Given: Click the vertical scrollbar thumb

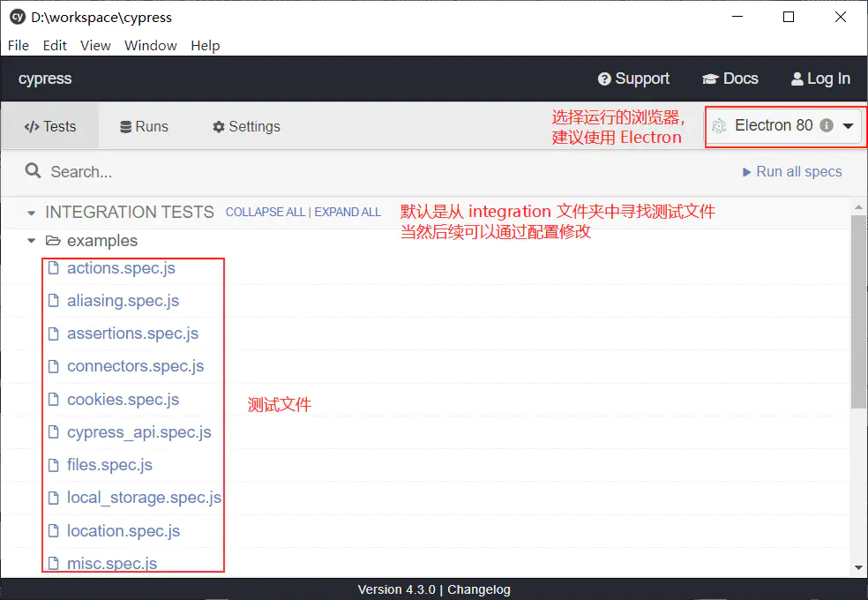Looking at the screenshot, I should 858,312.
